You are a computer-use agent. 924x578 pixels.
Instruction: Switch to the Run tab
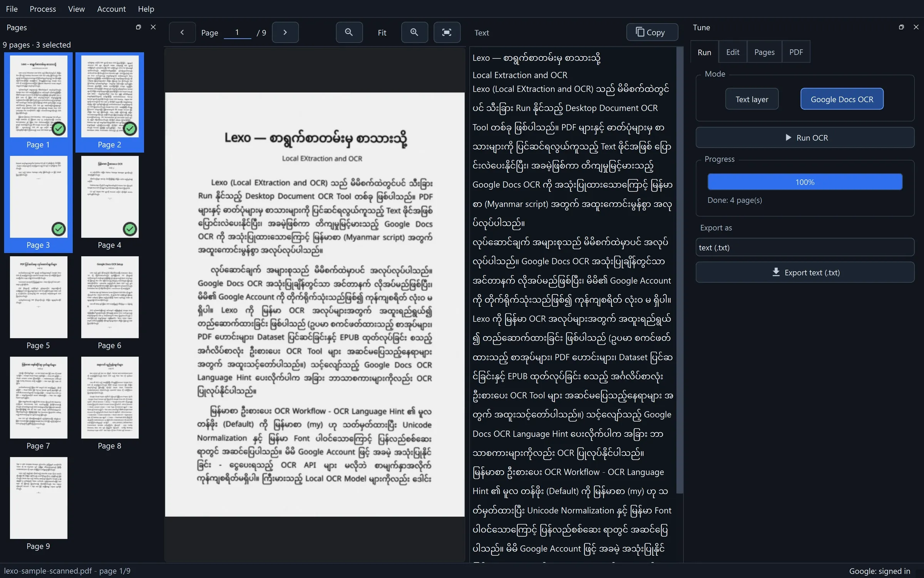click(x=704, y=52)
